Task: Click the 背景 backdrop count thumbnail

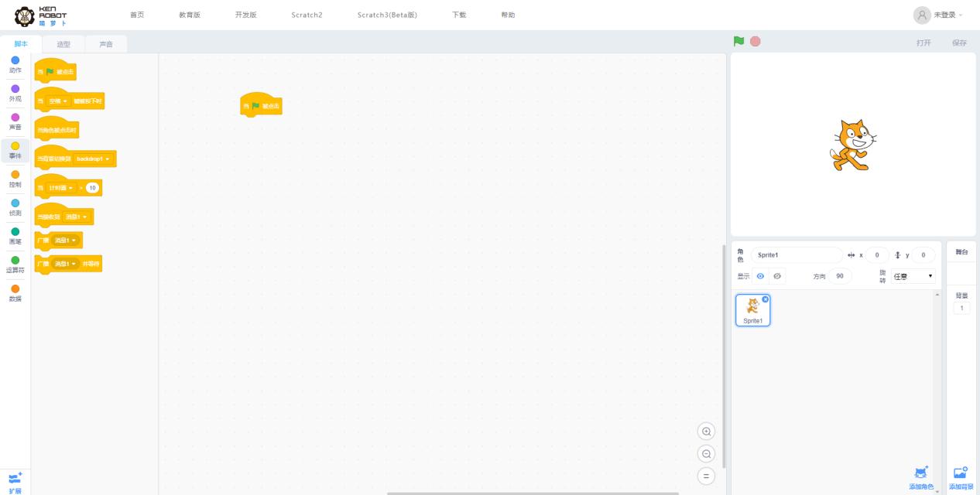Action: tap(961, 308)
